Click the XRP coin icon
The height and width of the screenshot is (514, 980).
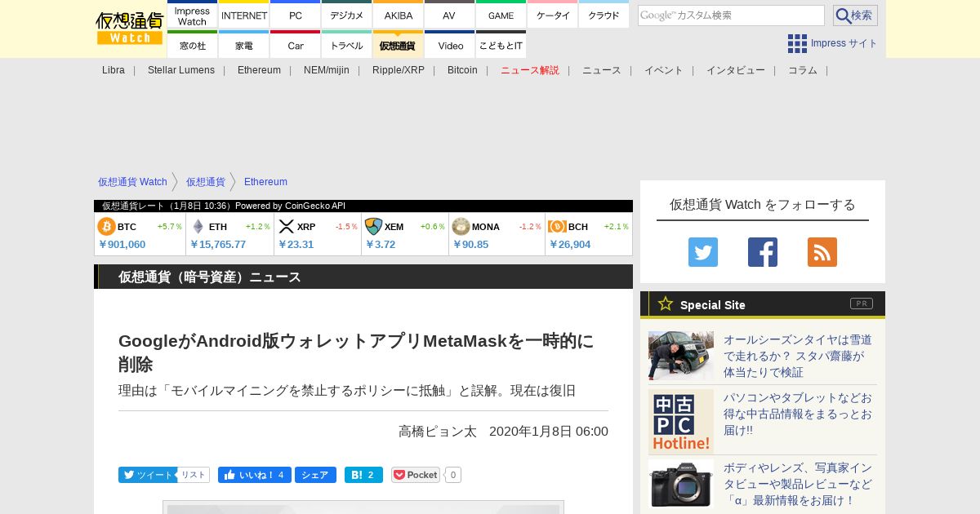pos(287,227)
